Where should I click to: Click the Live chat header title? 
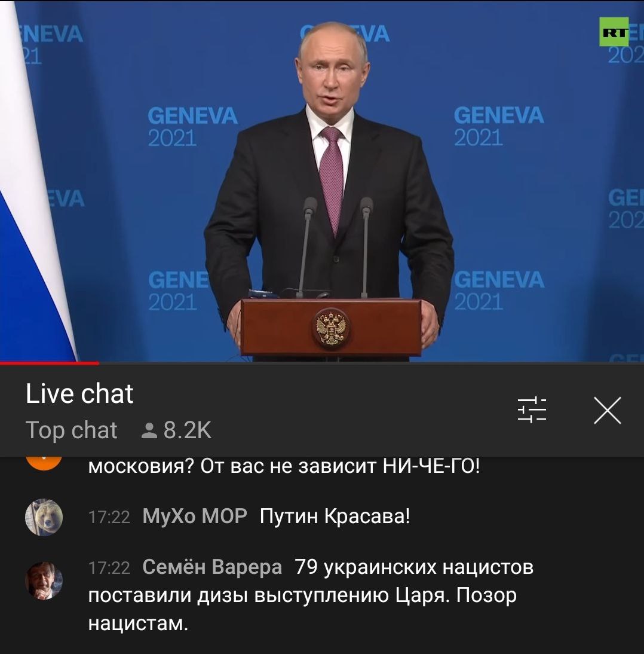(79, 393)
